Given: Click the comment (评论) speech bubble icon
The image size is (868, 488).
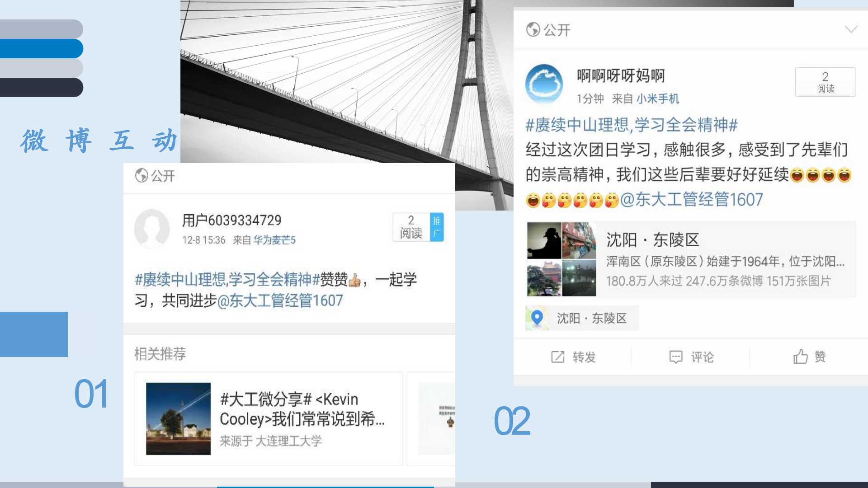Looking at the screenshot, I should click(675, 357).
